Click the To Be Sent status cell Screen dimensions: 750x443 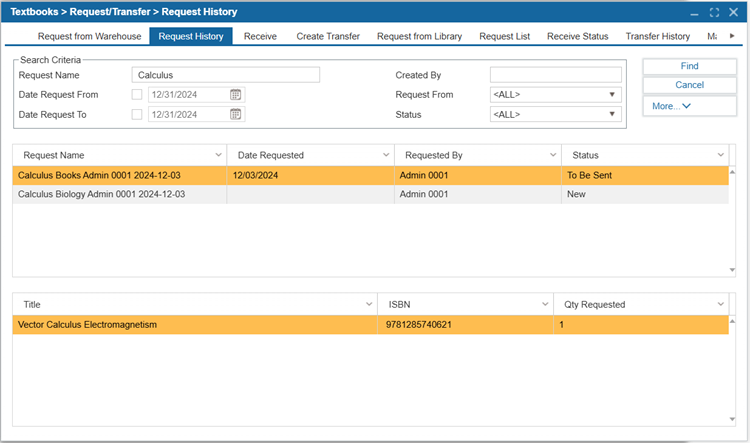[645, 176]
